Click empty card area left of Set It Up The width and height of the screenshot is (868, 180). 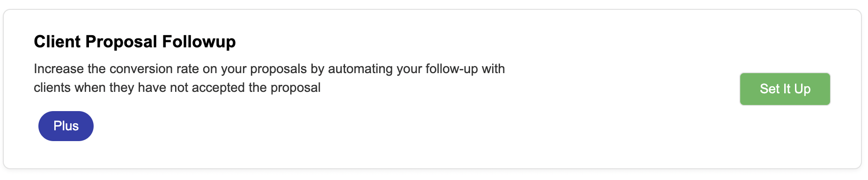[x=623, y=89]
